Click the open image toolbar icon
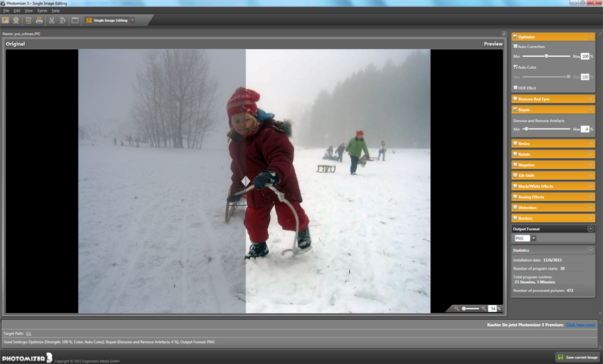The image size is (603, 364). (x=6, y=21)
